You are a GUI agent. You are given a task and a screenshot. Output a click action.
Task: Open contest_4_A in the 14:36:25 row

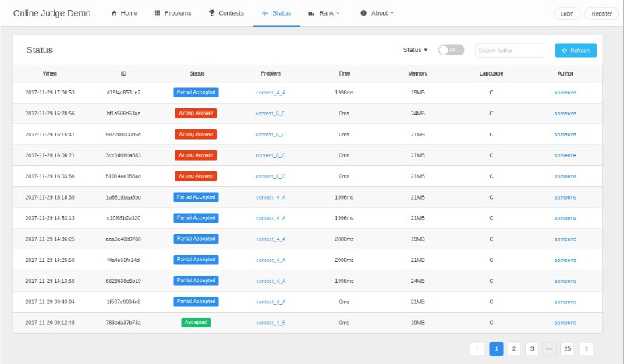pos(271,239)
